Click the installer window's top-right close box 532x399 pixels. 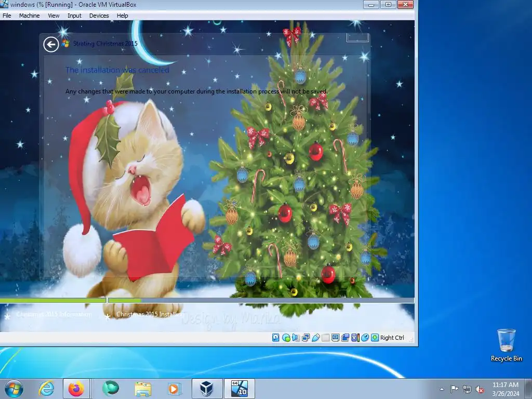(x=357, y=37)
